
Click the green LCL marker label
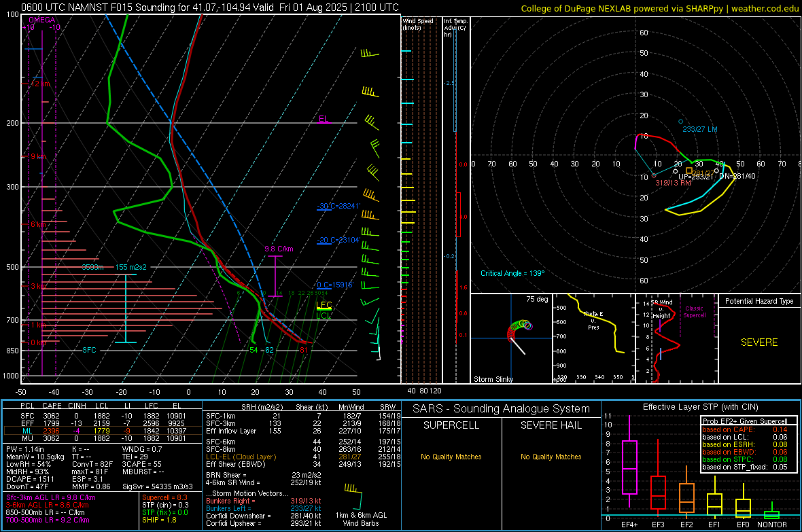[x=324, y=316]
